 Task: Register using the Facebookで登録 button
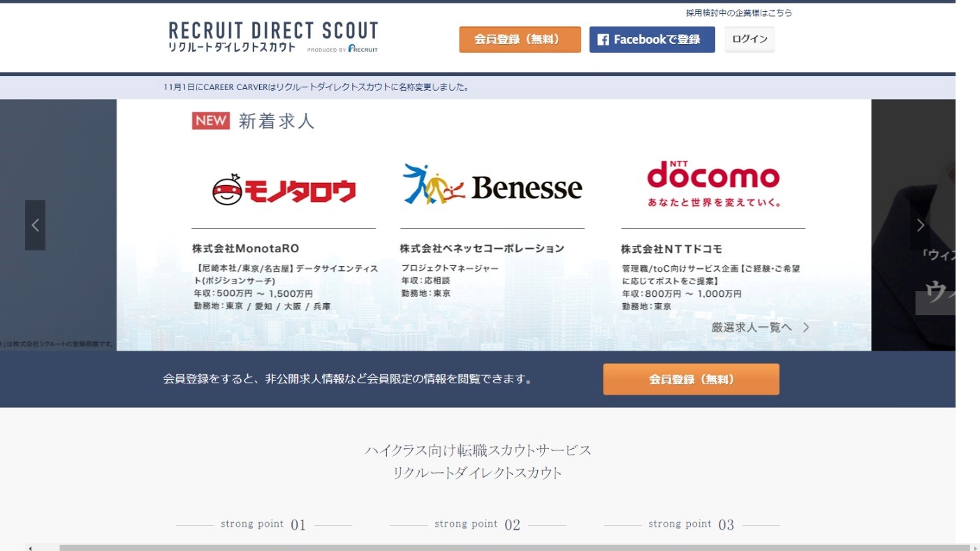tap(652, 40)
